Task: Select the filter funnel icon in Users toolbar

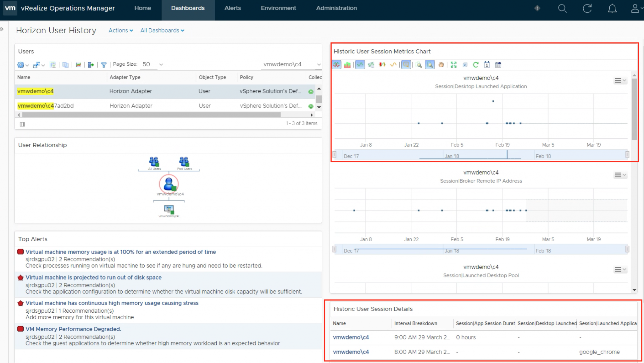Action: pyautogui.click(x=104, y=65)
